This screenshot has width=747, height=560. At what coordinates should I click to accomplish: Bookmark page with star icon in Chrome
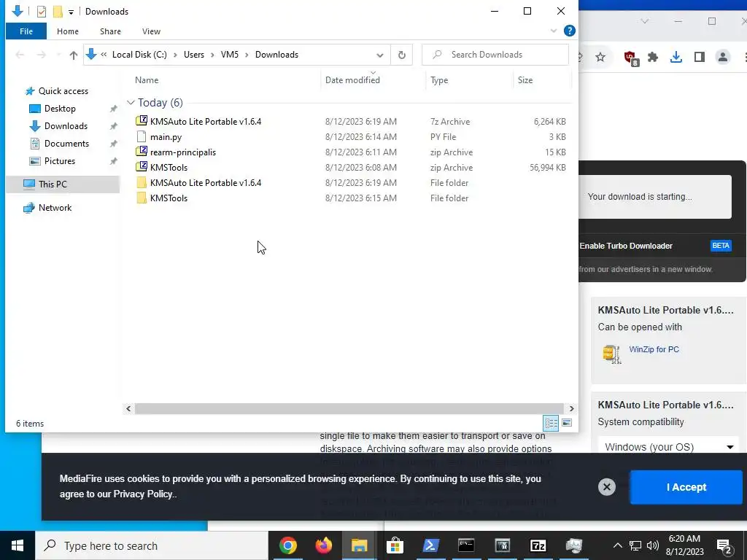(x=600, y=57)
